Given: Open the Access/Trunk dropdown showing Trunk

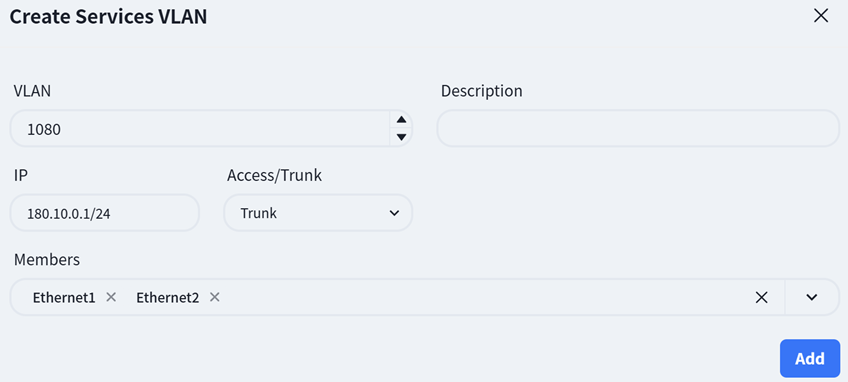Looking at the screenshot, I should (x=318, y=213).
